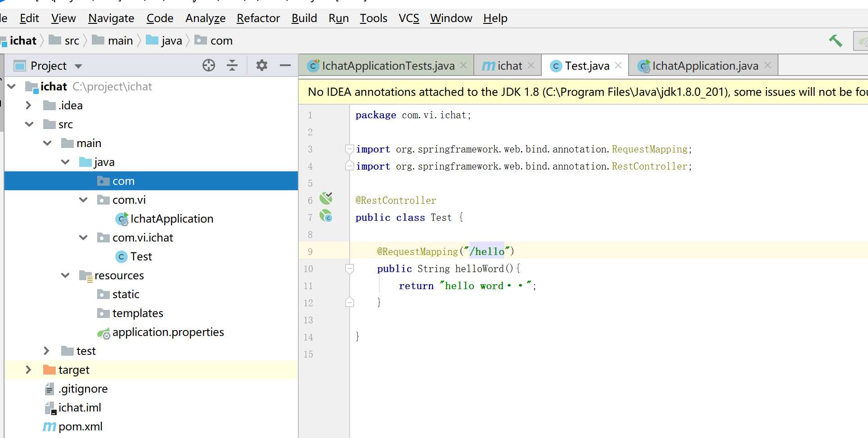868x438 pixels.
Task: Open the Run menu
Action: click(338, 18)
